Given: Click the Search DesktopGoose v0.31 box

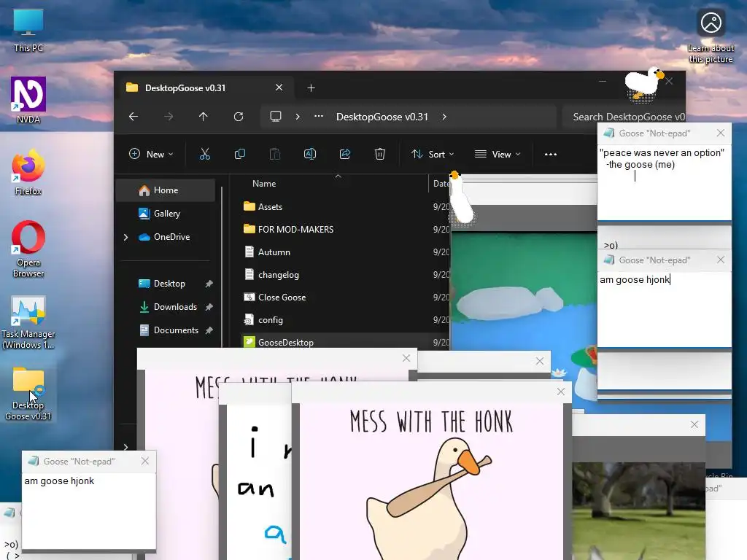Looking at the screenshot, I should 624,117.
